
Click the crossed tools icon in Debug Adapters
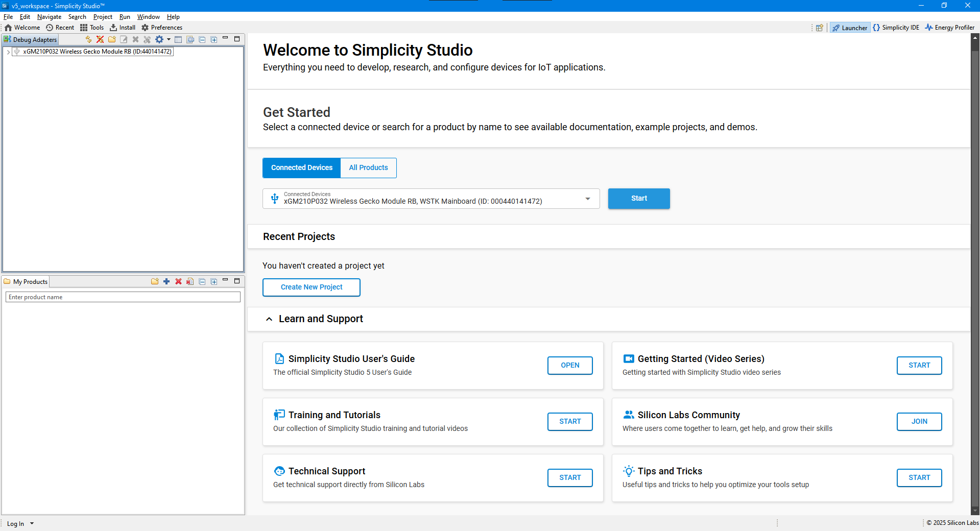point(147,39)
